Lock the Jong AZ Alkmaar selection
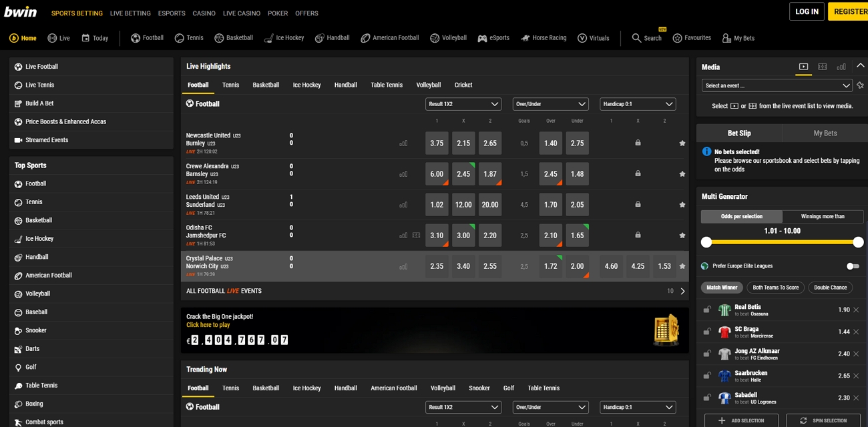This screenshot has height=427, width=868. click(x=707, y=354)
